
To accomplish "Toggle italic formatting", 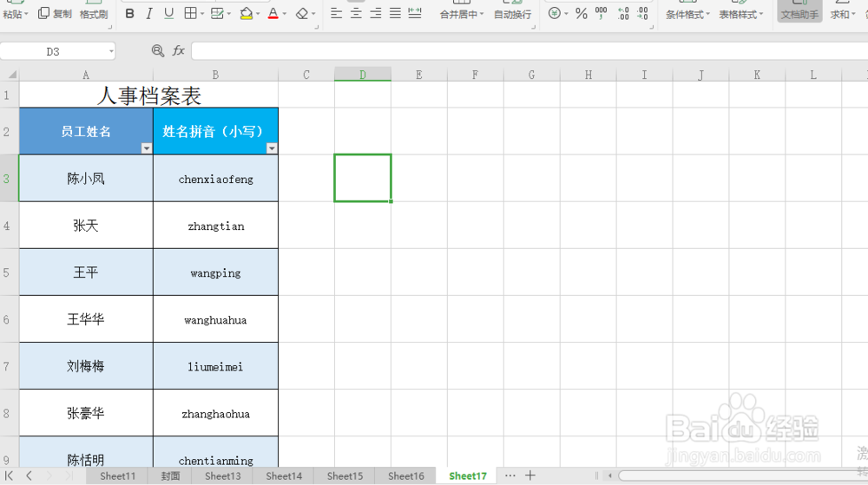I will click(149, 14).
